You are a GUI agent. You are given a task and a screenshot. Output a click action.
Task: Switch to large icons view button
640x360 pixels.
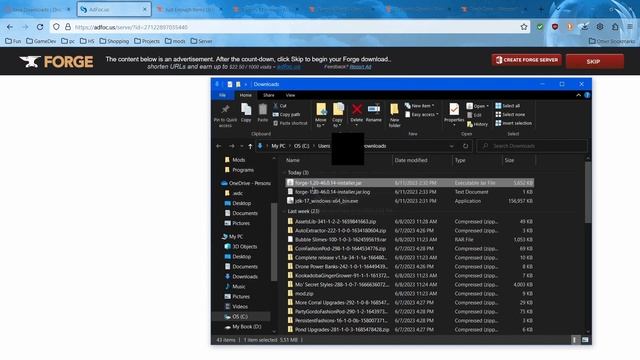pos(585,340)
